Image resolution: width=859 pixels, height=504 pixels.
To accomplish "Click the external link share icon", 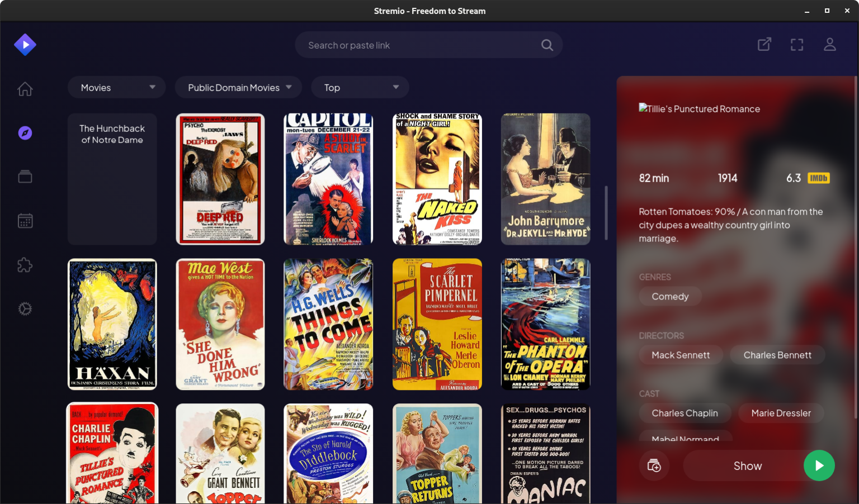I will point(764,44).
